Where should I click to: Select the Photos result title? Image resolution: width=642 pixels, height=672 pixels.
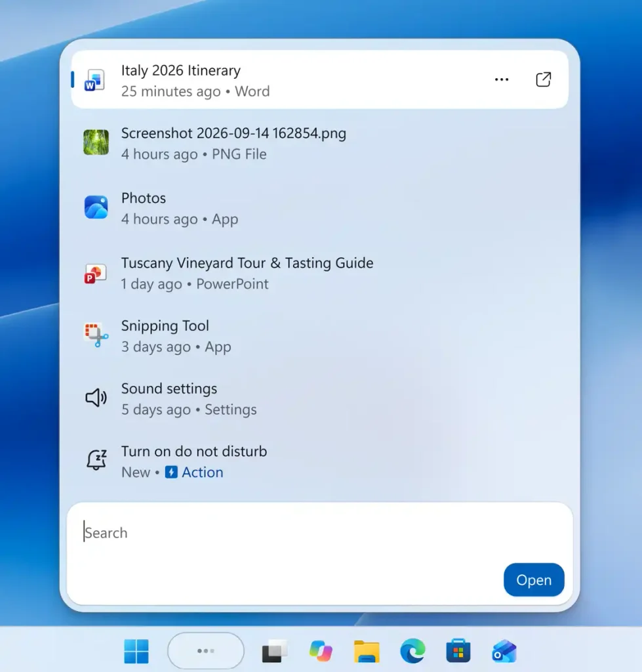click(144, 198)
